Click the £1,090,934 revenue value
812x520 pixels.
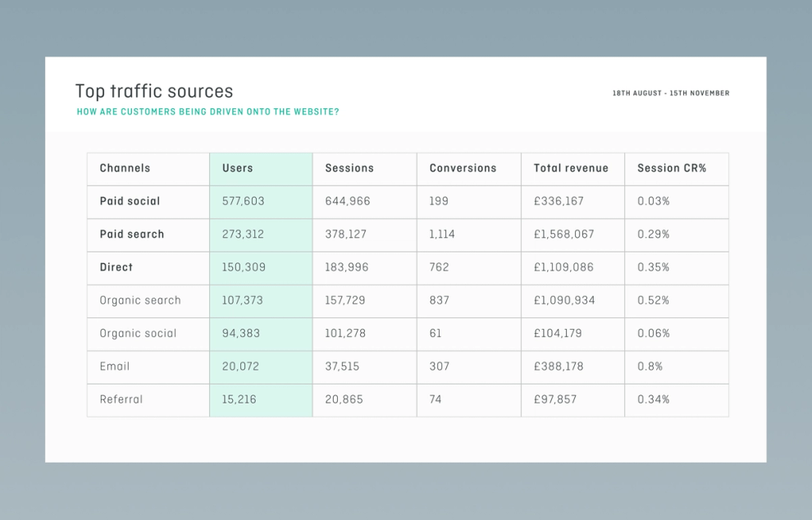(564, 300)
